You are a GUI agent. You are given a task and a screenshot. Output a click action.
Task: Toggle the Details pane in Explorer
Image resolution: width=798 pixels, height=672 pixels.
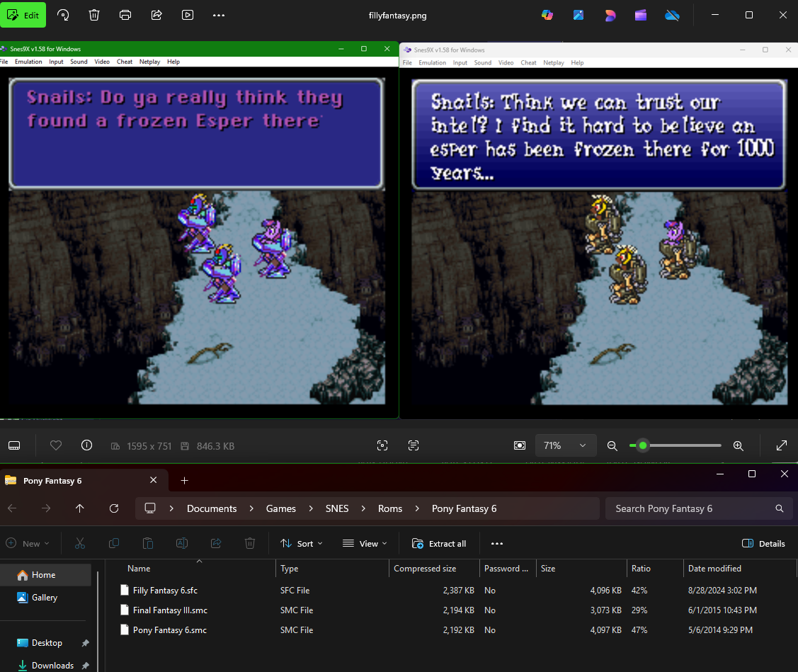[x=763, y=544]
